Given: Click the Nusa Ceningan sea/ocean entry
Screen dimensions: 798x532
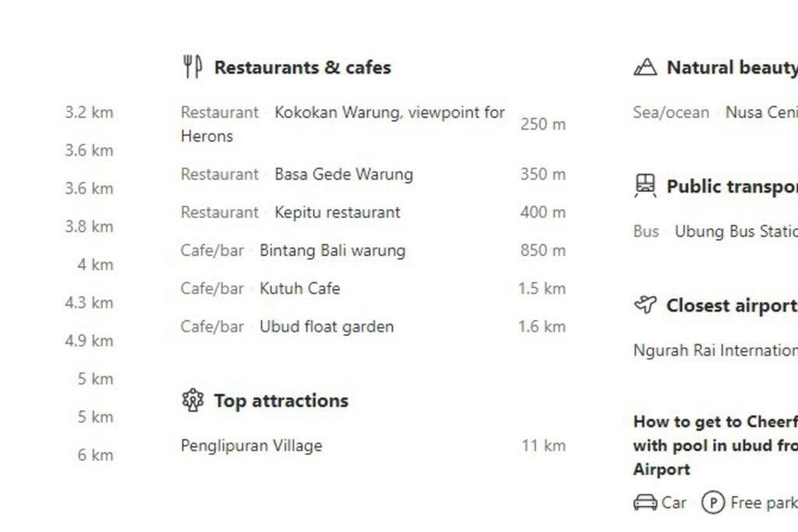Looking at the screenshot, I should coord(715,112).
